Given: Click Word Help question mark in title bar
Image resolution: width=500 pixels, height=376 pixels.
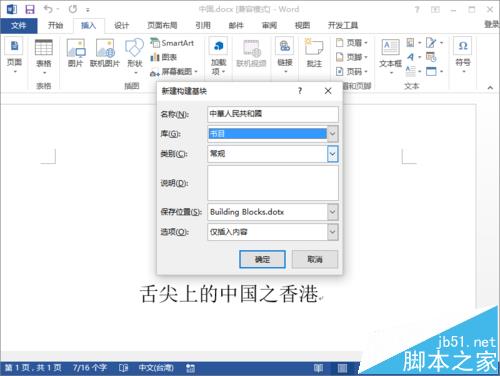Looking at the screenshot, I should point(417,10).
